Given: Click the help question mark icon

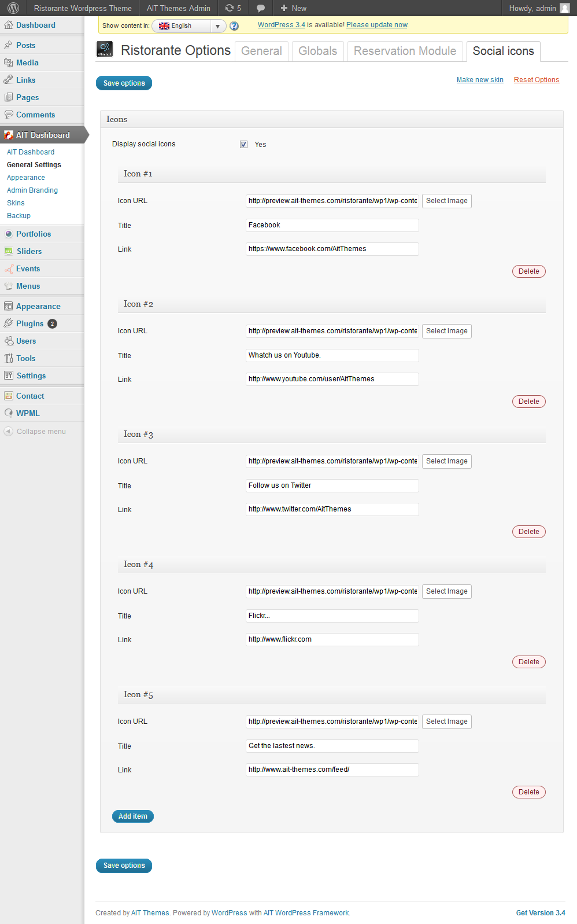Looking at the screenshot, I should pos(234,26).
